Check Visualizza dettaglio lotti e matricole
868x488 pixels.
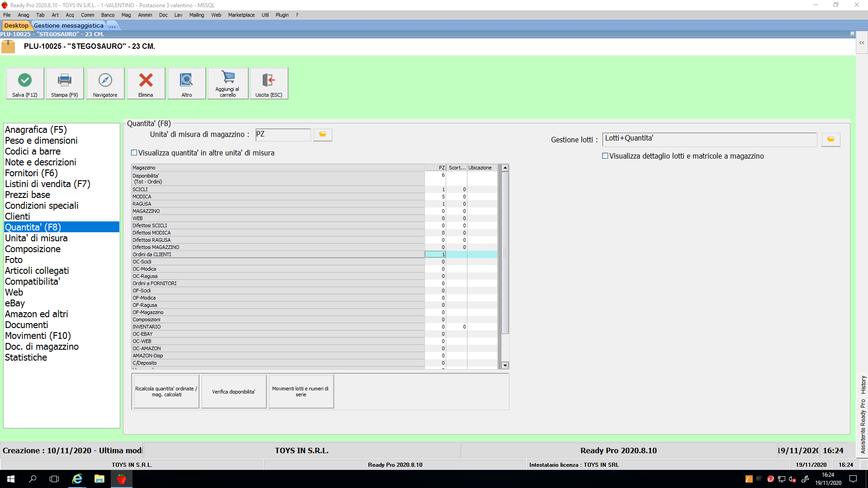[605, 156]
